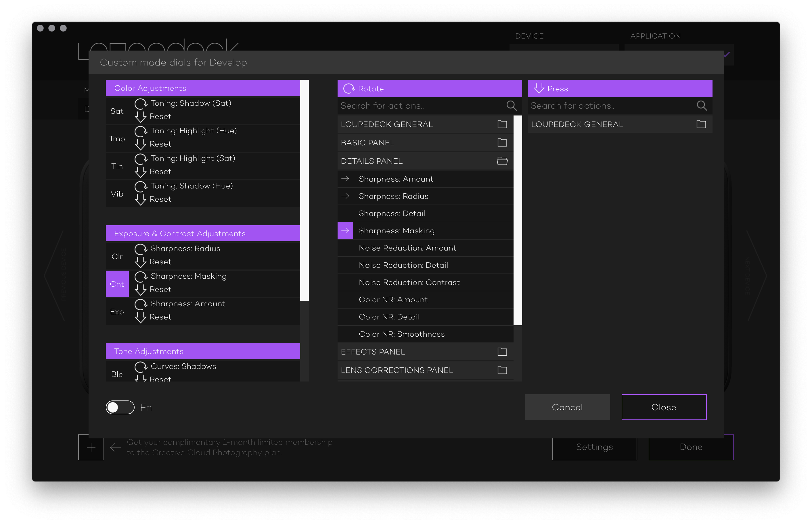The image size is (812, 524).
Task: Click the arrow icon beside Sharpness: Amount
Action: [x=345, y=179]
